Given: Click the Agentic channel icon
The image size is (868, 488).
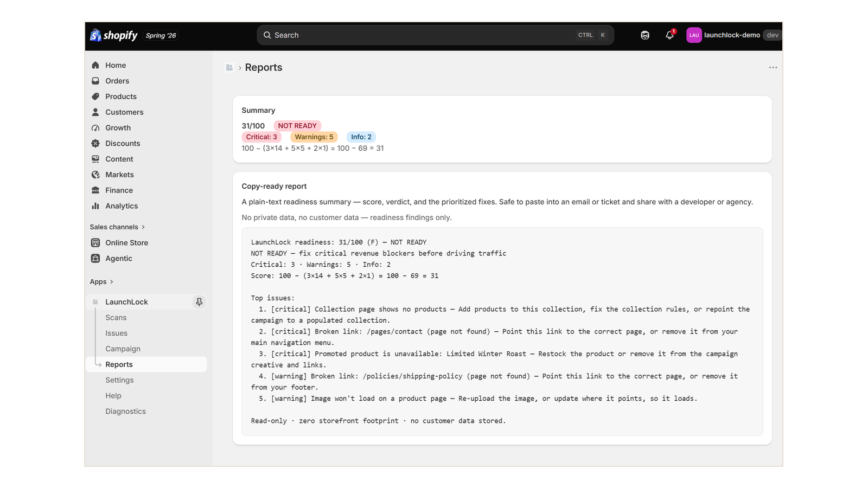Looking at the screenshot, I should pyautogui.click(x=95, y=259).
